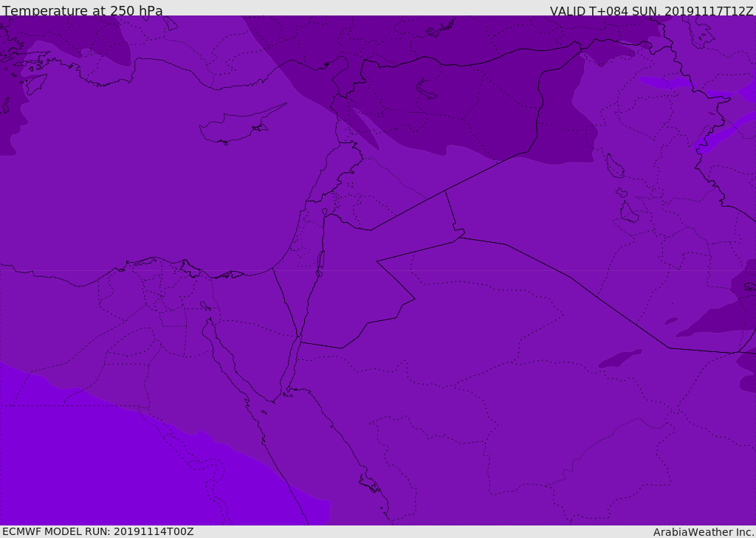Viewport: 756px width, 538px height.
Task: Click Lake Assad in northern Syria
Action: coord(427,89)
